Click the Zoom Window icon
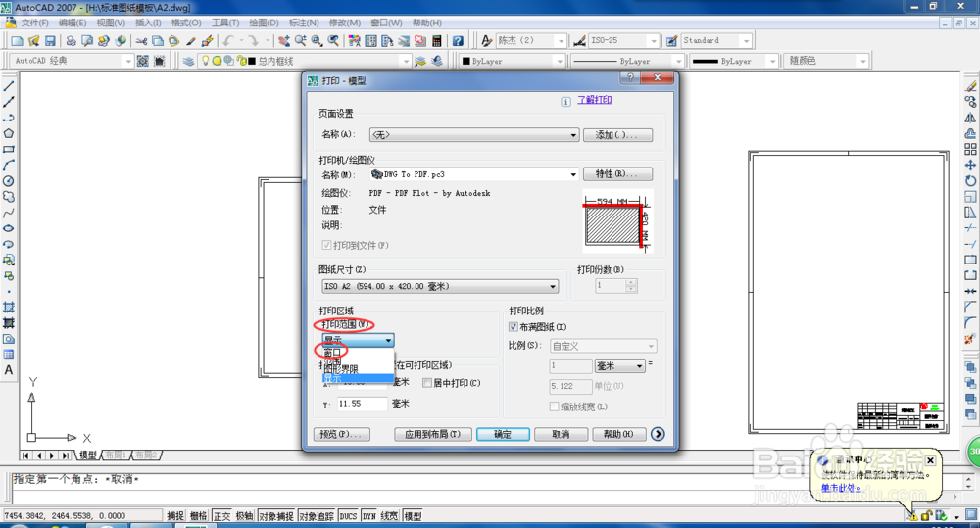 coord(317,40)
